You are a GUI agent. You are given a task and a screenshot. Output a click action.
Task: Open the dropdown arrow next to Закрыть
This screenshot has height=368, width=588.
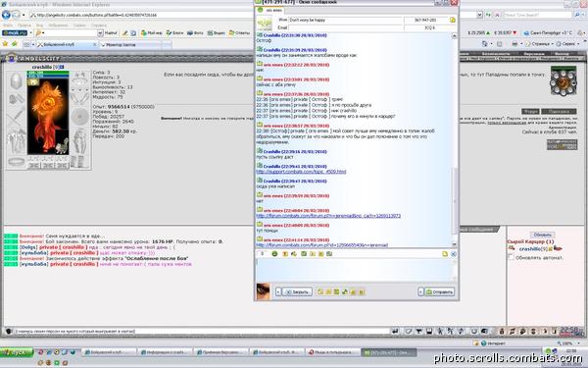(x=278, y=291)
